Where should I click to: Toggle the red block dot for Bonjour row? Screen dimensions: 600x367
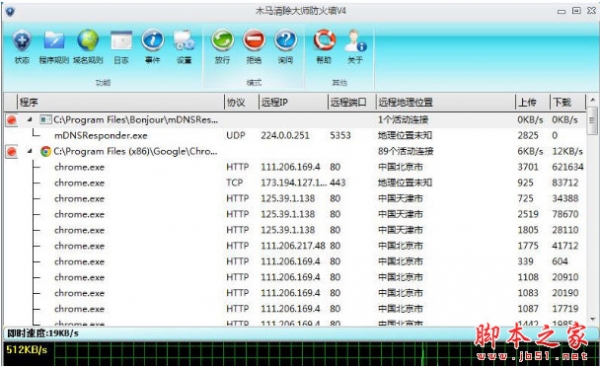tap(12, 120)
